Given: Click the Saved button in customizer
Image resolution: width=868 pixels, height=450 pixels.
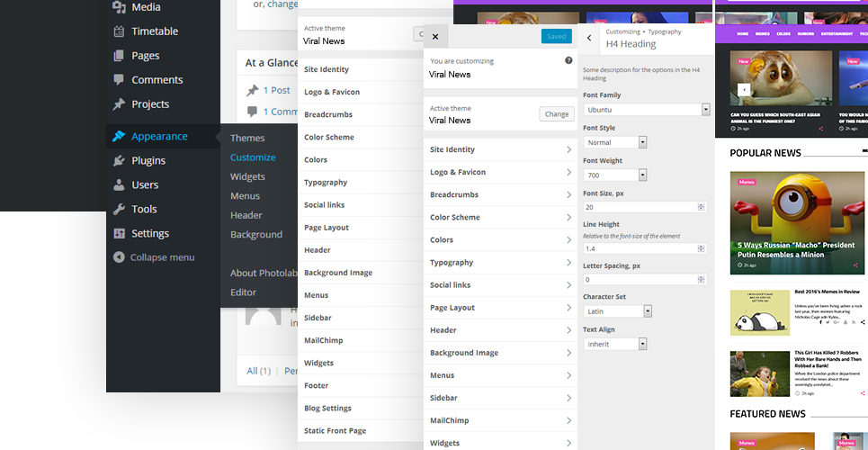Looking at the screenshot, I should coord(557,36).
